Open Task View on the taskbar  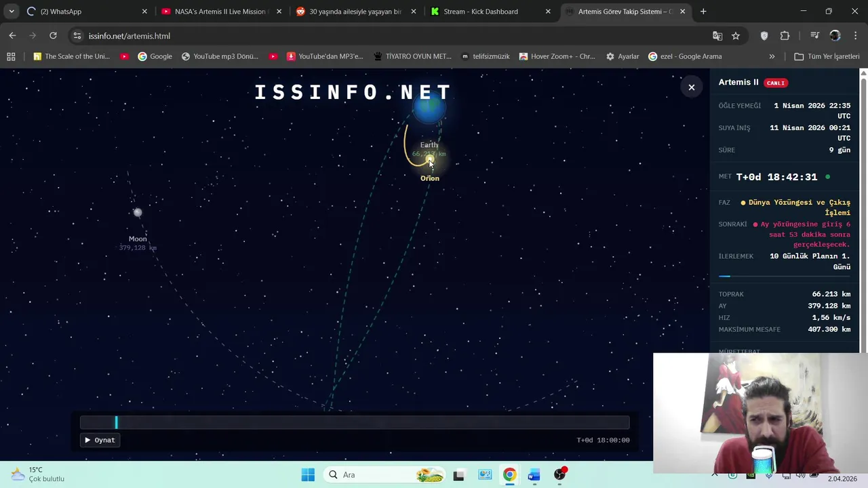pos(458,475)
